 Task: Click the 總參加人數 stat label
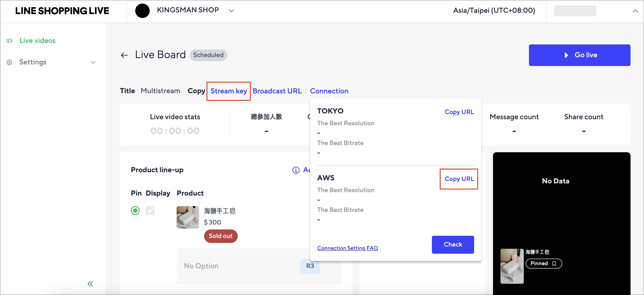(x=266, y=117)
